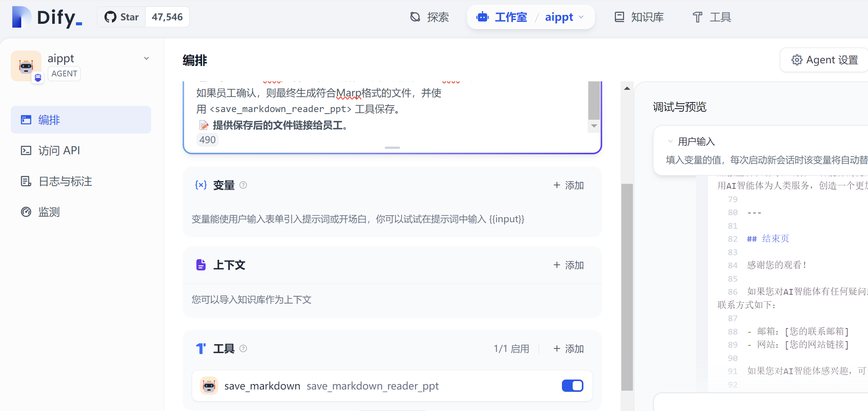Collapse the 用户输入 section in debug panel
The height and width of the screenshot is (411, 868).
click(x=670, y=141)
